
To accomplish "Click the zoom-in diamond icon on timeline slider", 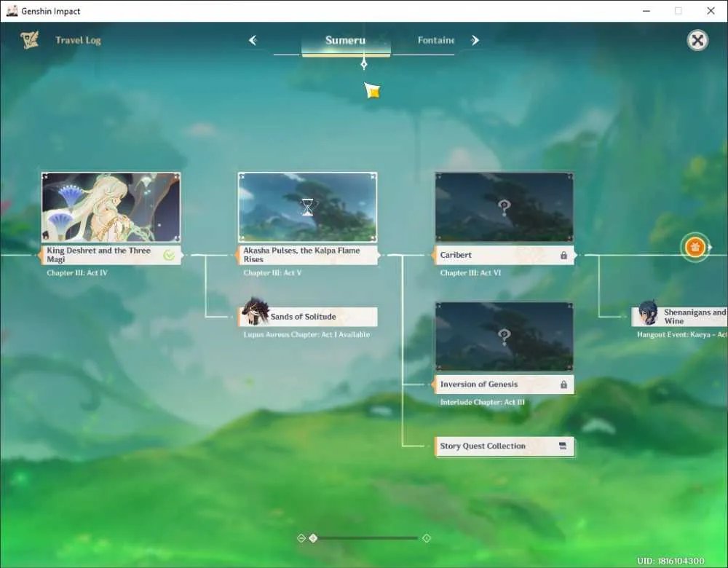I will coord(426,538).
